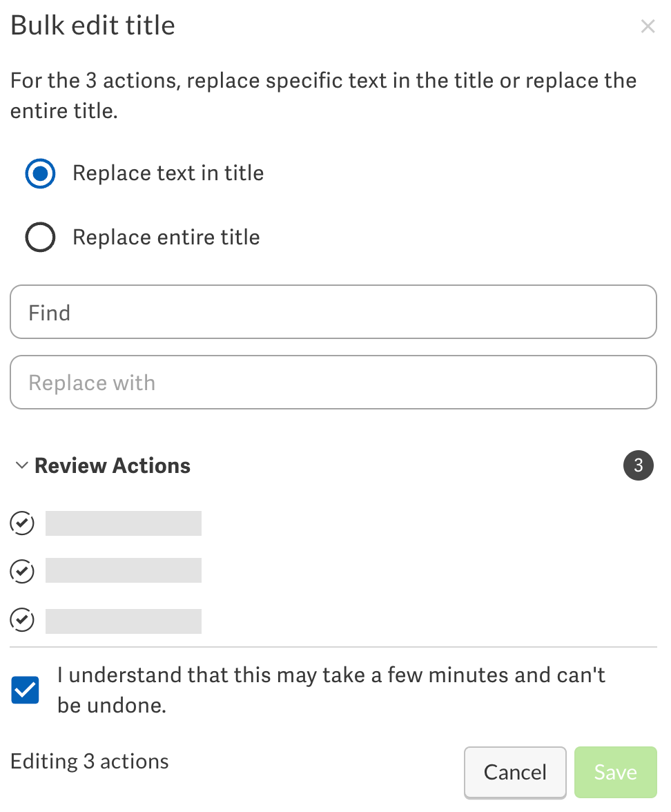Collapse the Review Actions chevron
Viewport: 671px width, 812px height.
click(x=22, y=465)
